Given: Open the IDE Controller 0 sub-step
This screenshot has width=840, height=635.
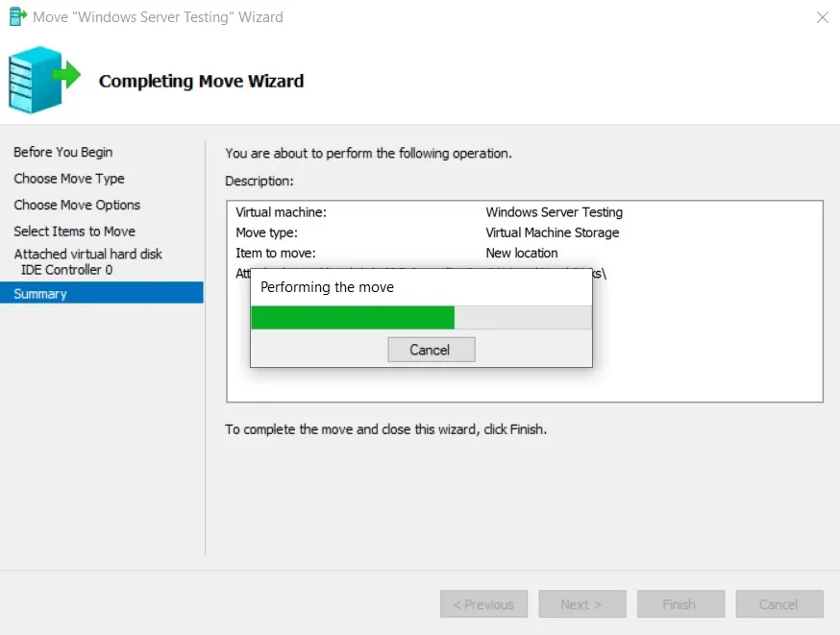Looking at the screenshot, I should coord(66,270).
